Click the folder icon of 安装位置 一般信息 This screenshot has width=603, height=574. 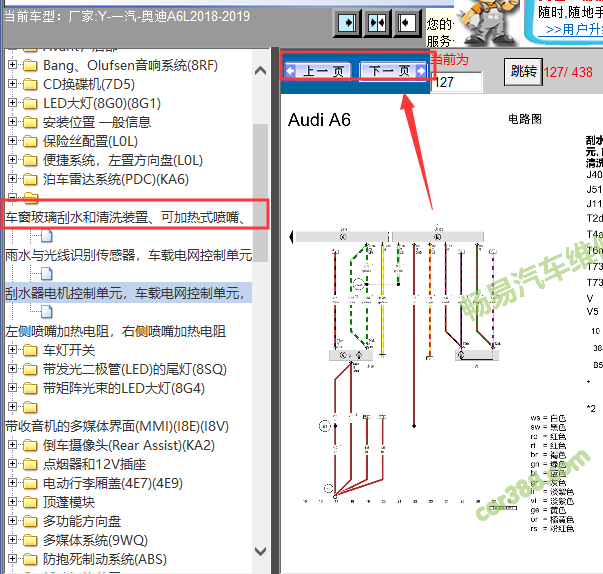(30, 123)
